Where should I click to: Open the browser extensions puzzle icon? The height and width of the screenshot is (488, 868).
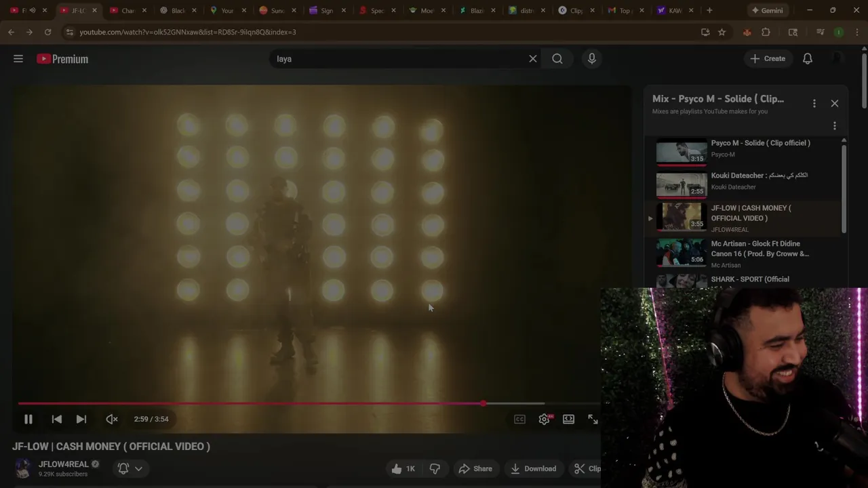(x=766, y=32)
